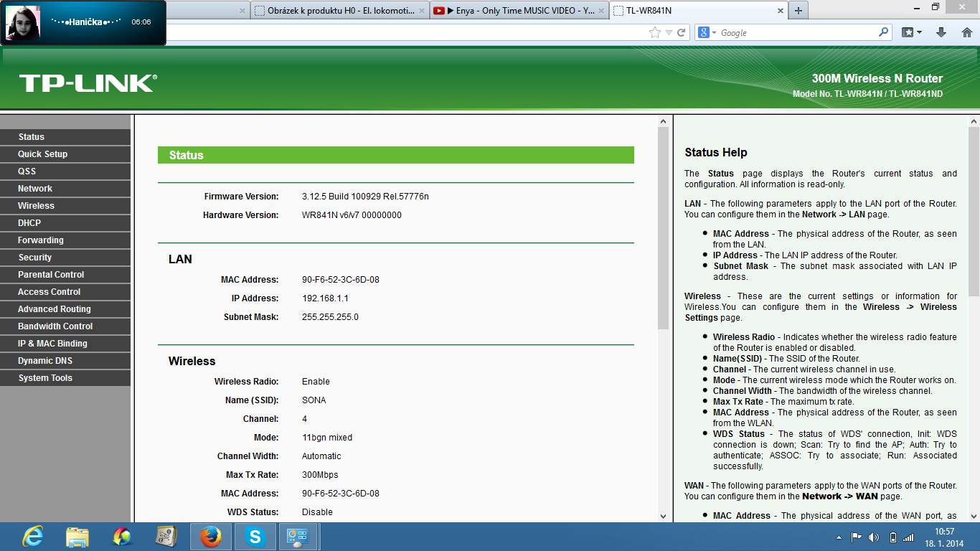This screenshot has width=980, height=551.
Task: Click the firmware version value 3.12.5 Build 100929
Action: coord(365,197)
